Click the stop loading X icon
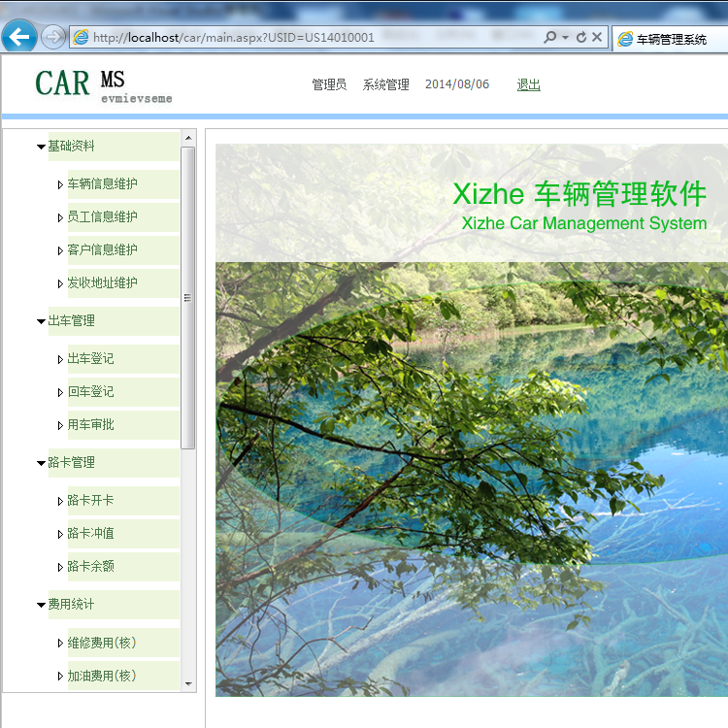The image size is (728, 728). 597,37
